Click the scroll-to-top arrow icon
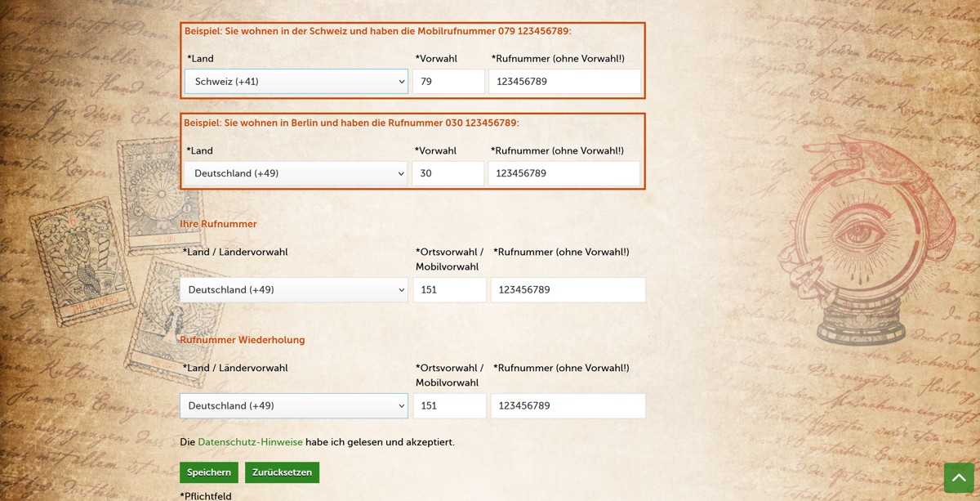Viewport: 980px width, 501px height. click(x=959, y=477)
